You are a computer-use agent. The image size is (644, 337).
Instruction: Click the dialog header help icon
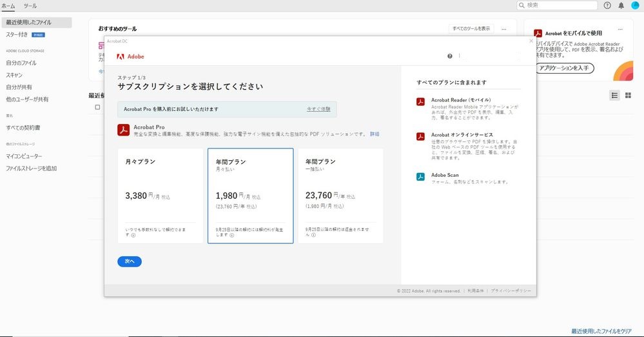pos(450,56)
